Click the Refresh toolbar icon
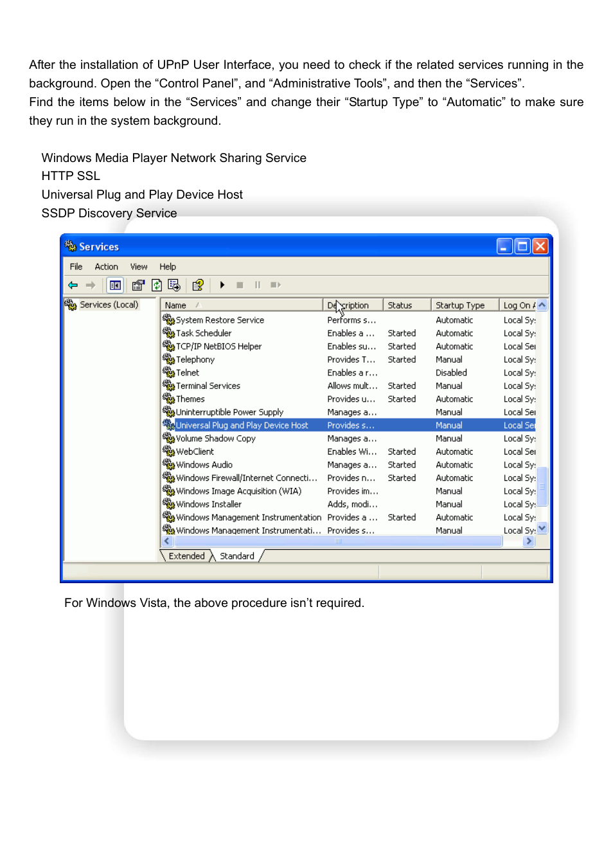 coord(156,285)
